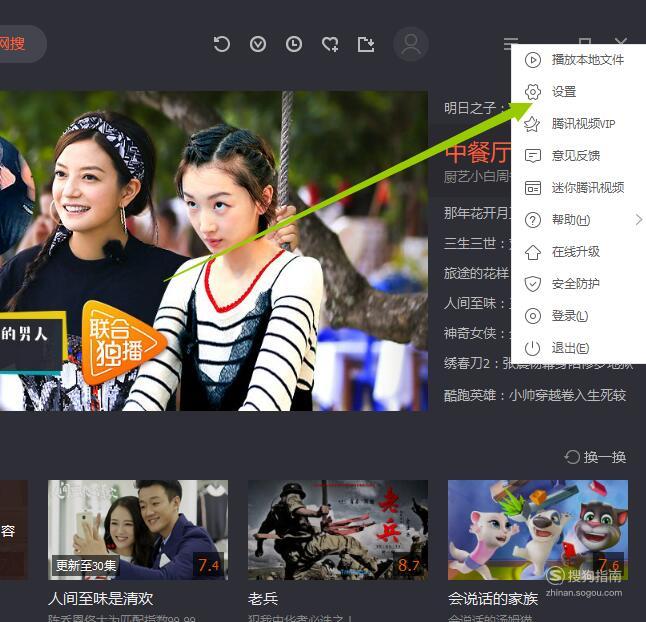The height and width of the screenshot is (622, 646).
Task: Click the power icon beside 退出
Action: (533, 348)
